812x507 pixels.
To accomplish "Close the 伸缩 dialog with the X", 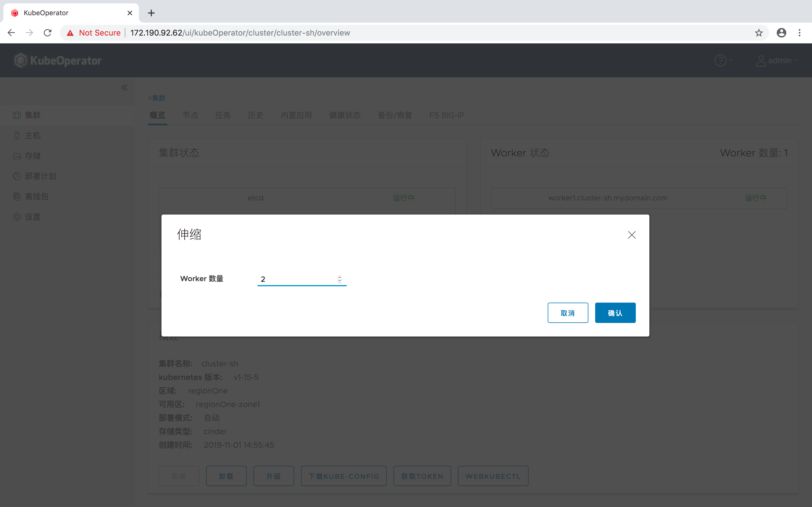I will tap(632, 235).
